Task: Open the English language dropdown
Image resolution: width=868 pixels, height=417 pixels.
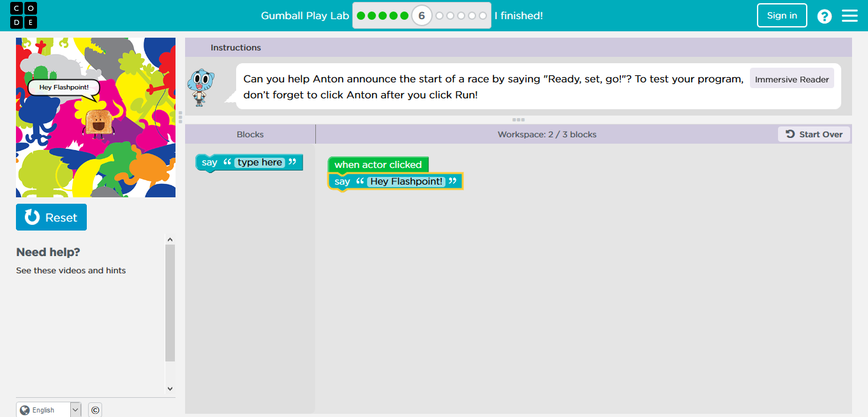Action: 49,410
